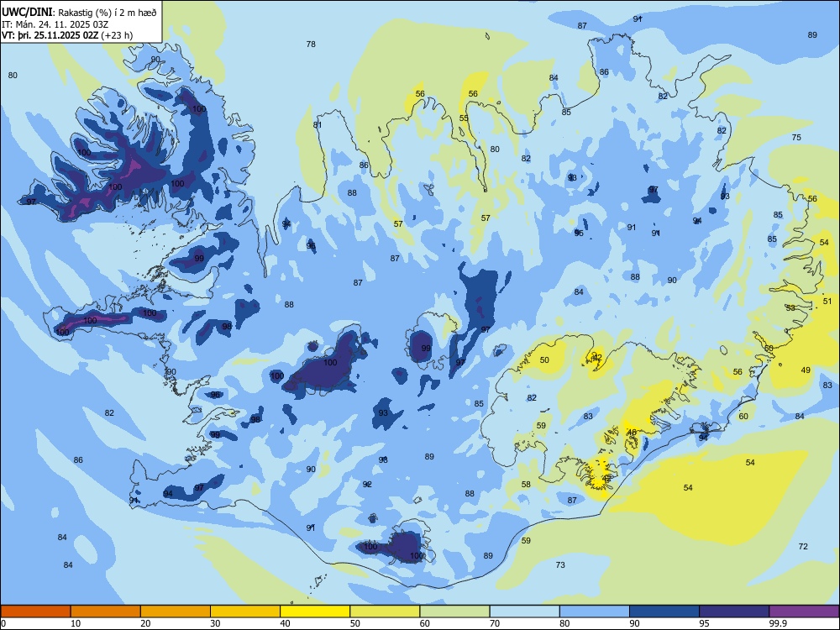Click the navy 95–99.9 legend swatch
This screenshot has height=630, width=840.
[734, 612]
